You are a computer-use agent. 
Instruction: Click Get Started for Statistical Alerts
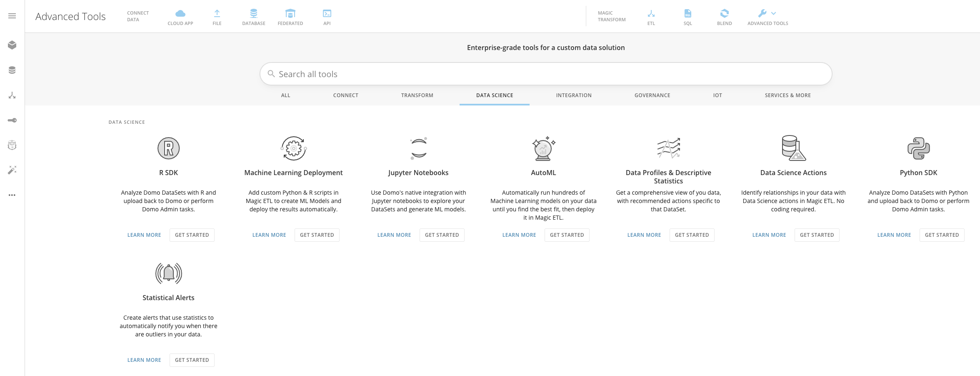(192, 360)
